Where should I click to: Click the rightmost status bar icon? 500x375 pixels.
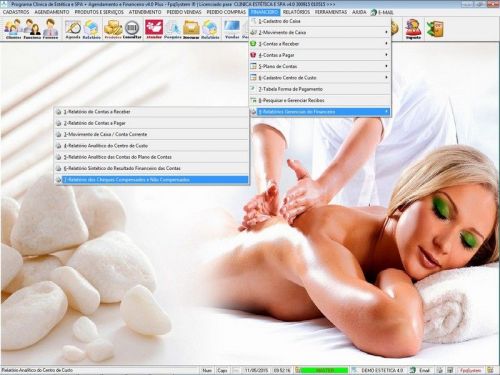[490, 370]
